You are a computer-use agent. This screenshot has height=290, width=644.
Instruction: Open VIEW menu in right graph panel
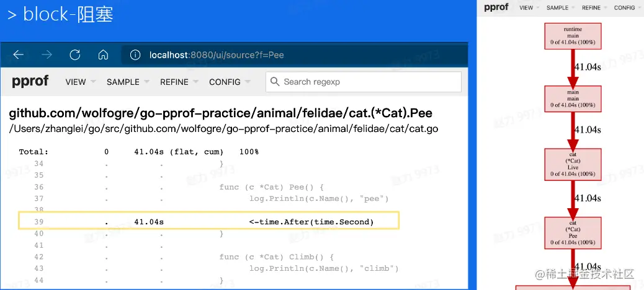tap(529, 8)
